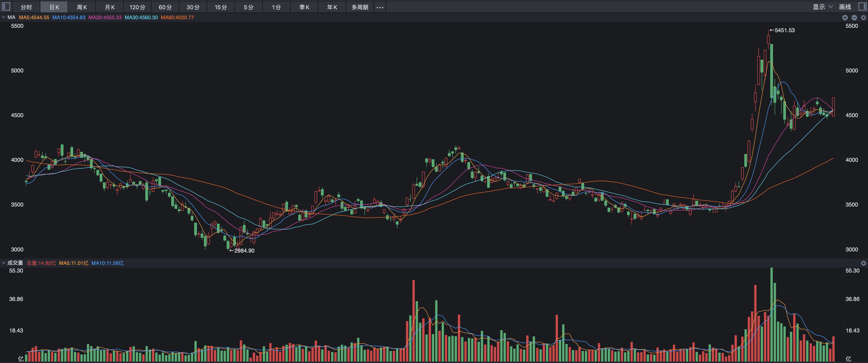
Task: Click the zoom-in plus icon above the chart
Action: pos(845,18)
